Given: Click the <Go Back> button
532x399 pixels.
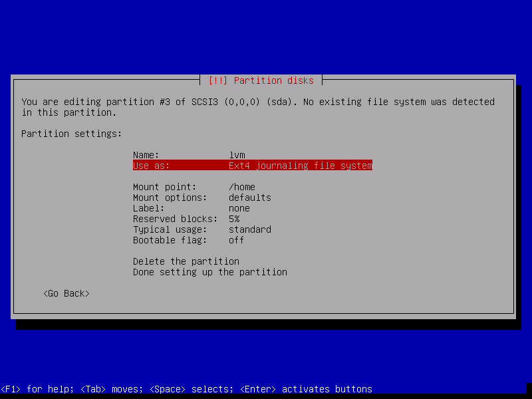Looking at the screenshot, I should (66, 293).
